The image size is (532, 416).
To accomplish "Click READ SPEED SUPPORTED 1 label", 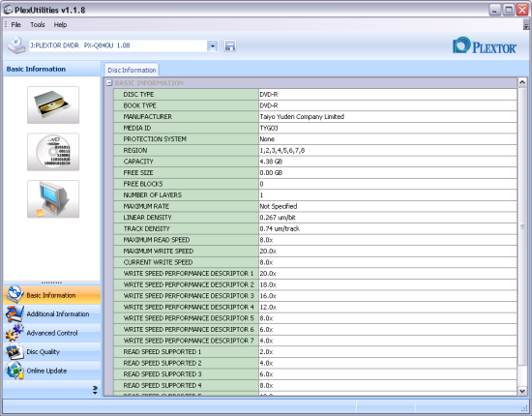I will (x=163, y=352).
